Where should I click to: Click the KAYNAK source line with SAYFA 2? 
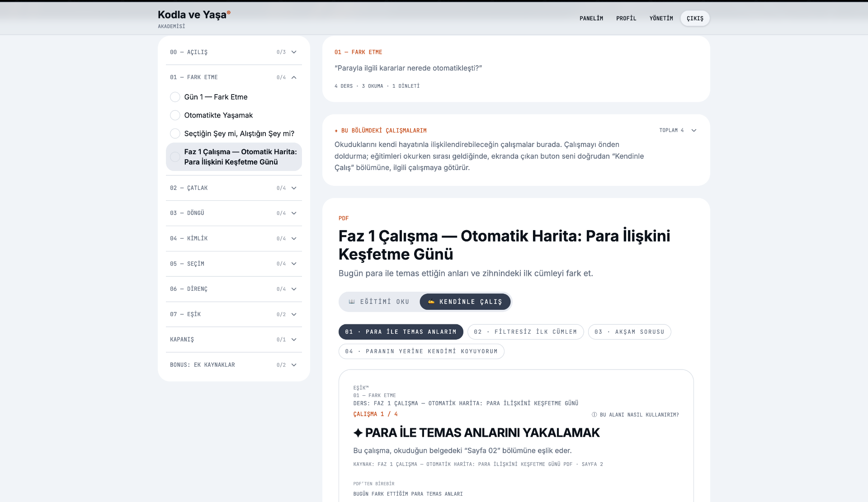[478, 464]
